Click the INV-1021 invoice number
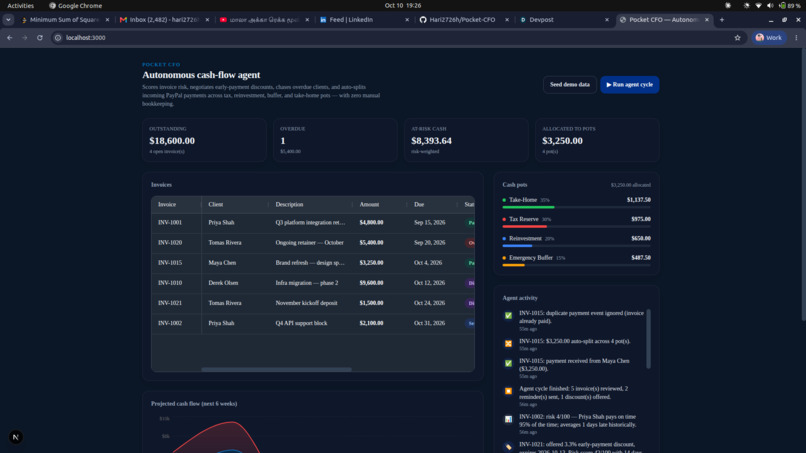This screenshot has height=453, width=806. 170,303
